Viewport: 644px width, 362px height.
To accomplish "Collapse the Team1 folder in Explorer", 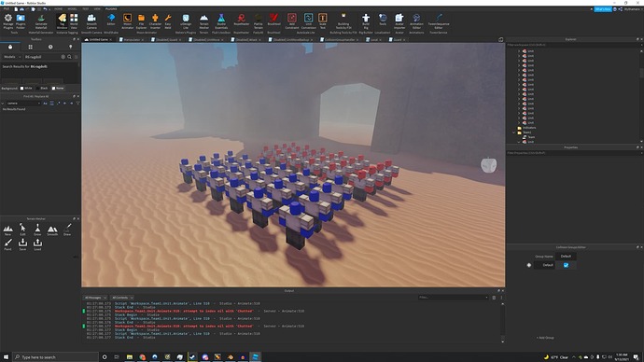I will tap(514, 132).
